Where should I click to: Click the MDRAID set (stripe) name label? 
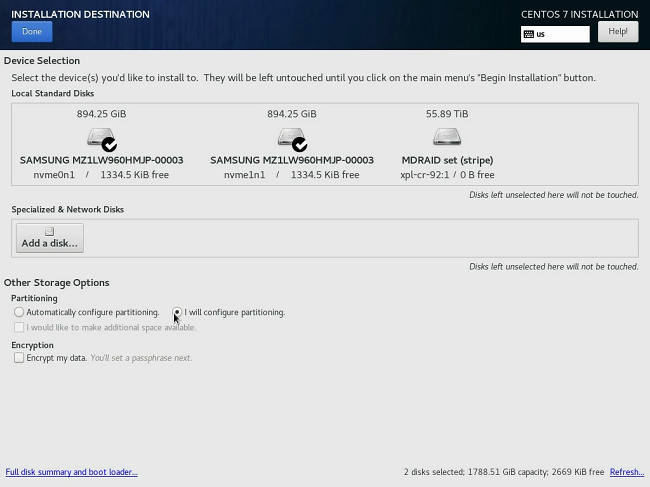pyautogui.click(x=447, y=160)
